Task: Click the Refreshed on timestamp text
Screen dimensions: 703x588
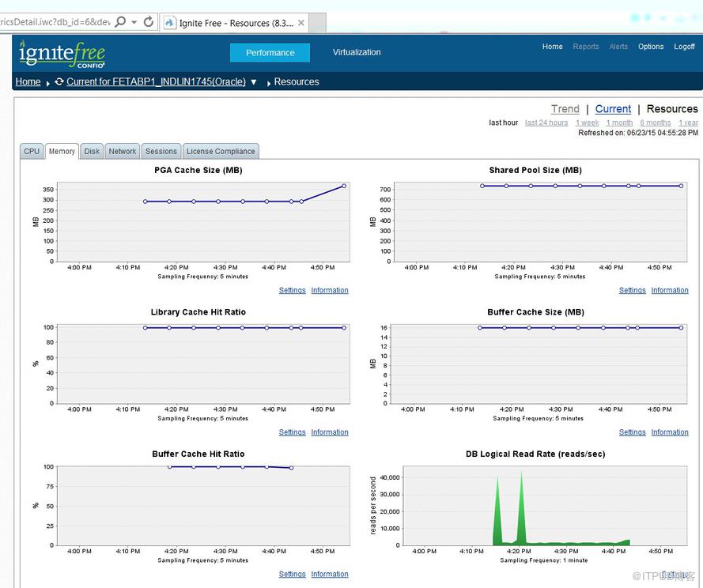Action: tap(638, 133)
